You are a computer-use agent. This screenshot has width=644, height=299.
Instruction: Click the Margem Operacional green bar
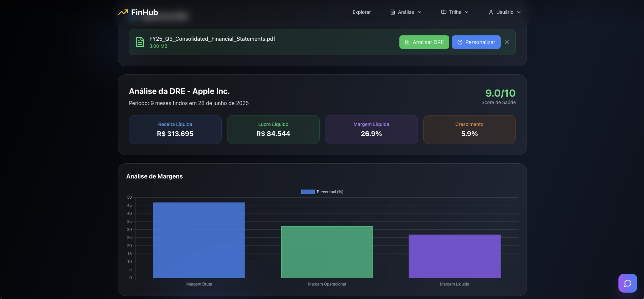pos(327,252)
